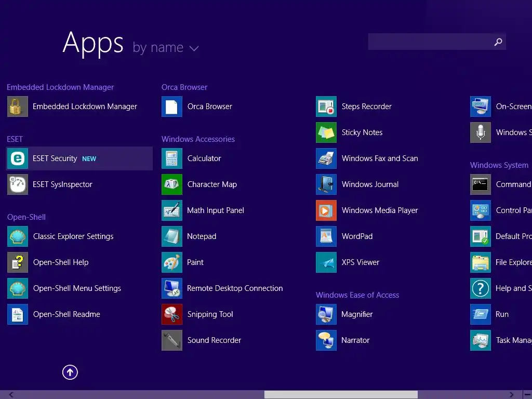Open the Default Programs icon
Image resolution: width=532 pixels, height=399 pixels.
(x=481, y=236)
